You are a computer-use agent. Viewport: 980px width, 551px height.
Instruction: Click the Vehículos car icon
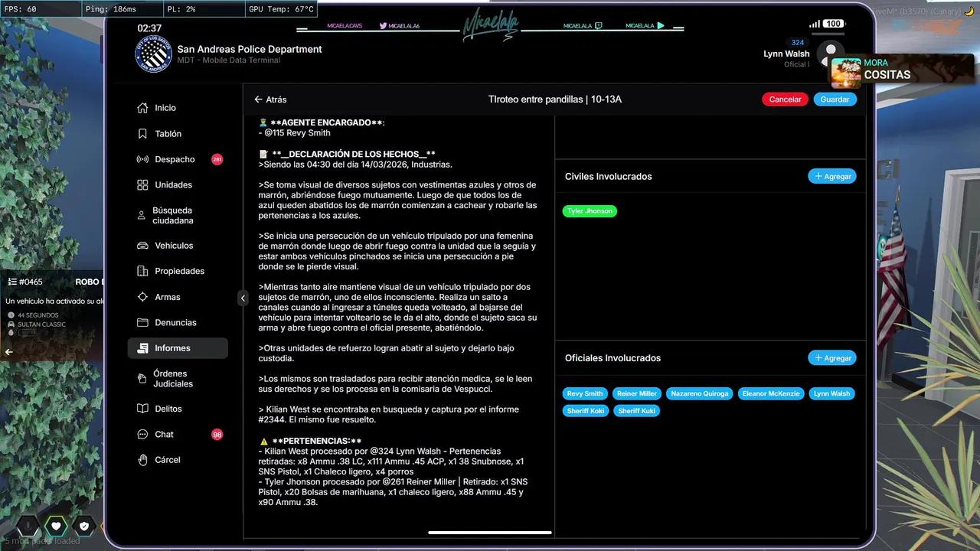click(142, 246)
